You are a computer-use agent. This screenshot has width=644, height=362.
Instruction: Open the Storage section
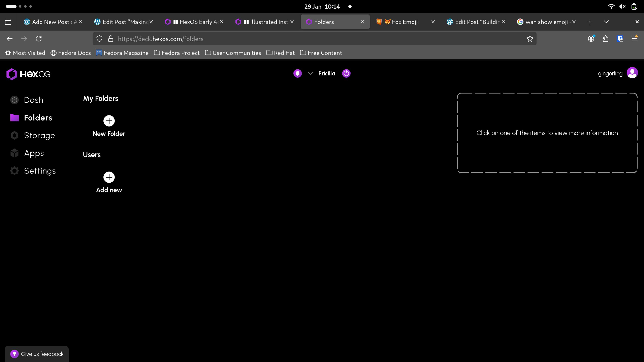(x=39, y=135)
